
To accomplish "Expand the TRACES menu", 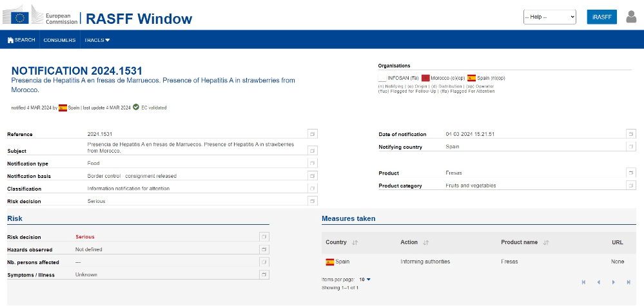I will pos(97,40).
